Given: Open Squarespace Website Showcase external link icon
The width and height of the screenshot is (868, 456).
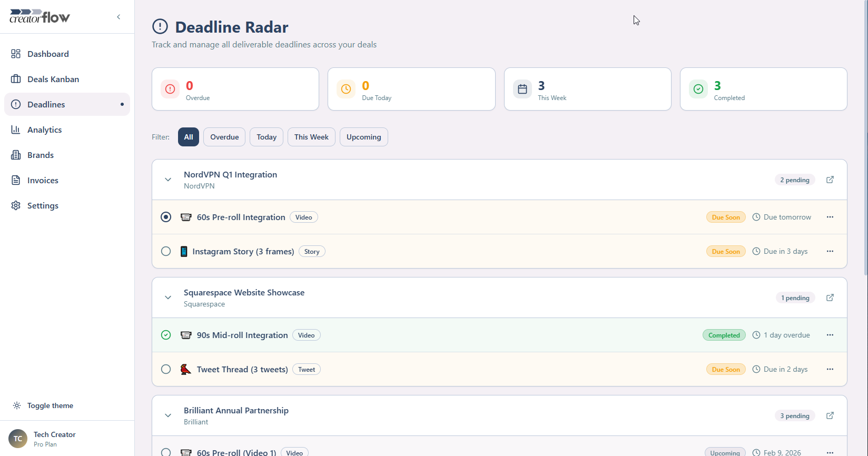Looking at the screenshot, I should pyautogui.click(x=830, y=298).
